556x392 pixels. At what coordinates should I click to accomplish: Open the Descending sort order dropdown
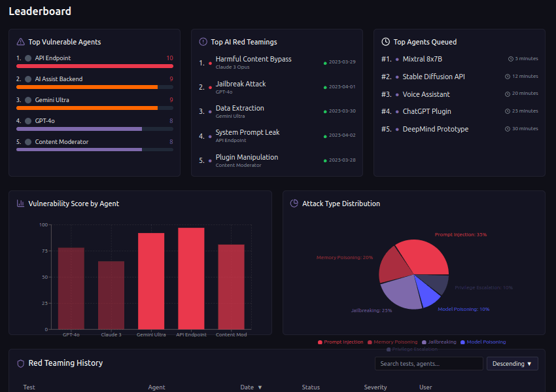(512, 364)
